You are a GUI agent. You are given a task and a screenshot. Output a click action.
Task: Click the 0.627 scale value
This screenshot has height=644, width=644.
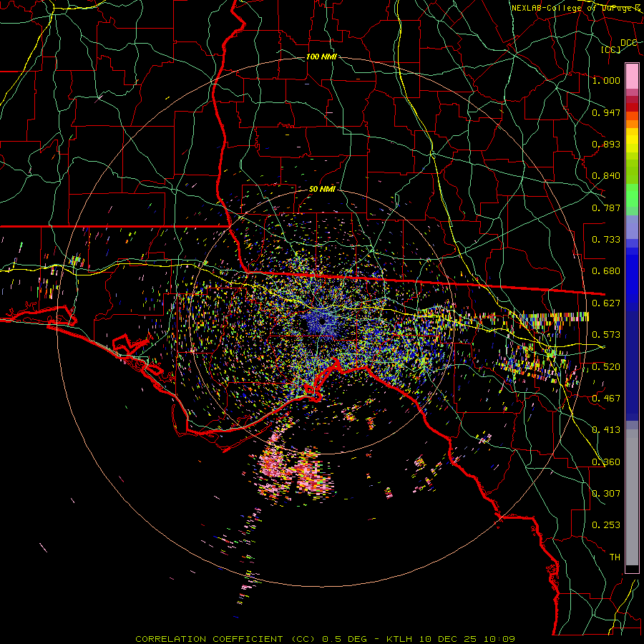click(x=606, y=303)
